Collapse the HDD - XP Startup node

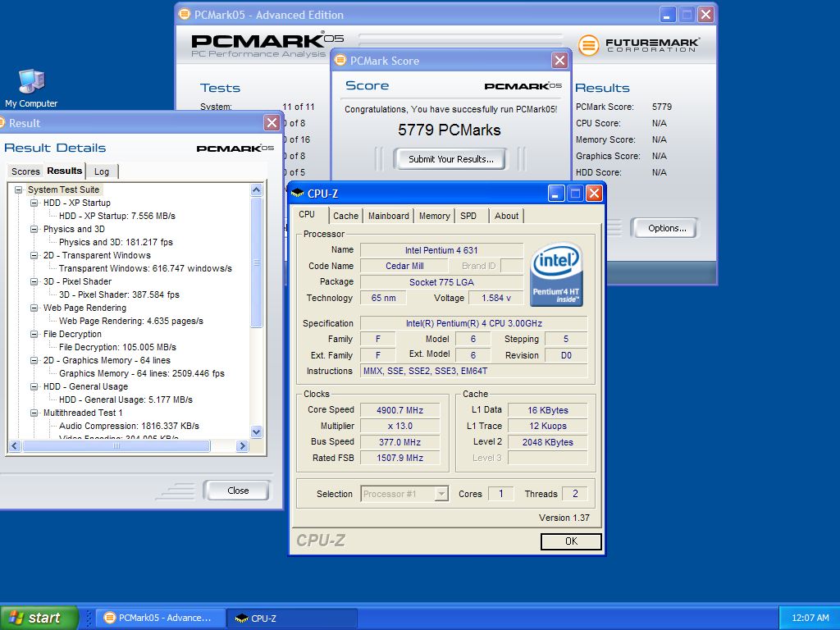click(x=34, y=203)
